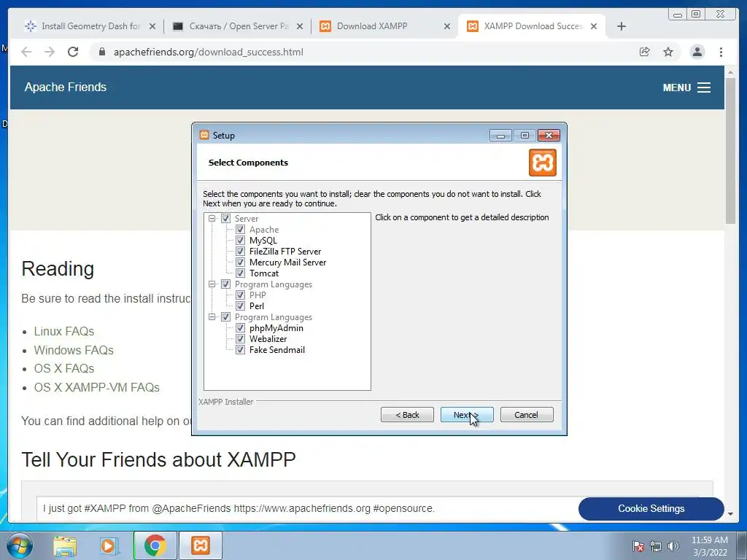Screen dimensions: 747x560
Task: Click Next in the Setup dialog
Action: (467, 415)
